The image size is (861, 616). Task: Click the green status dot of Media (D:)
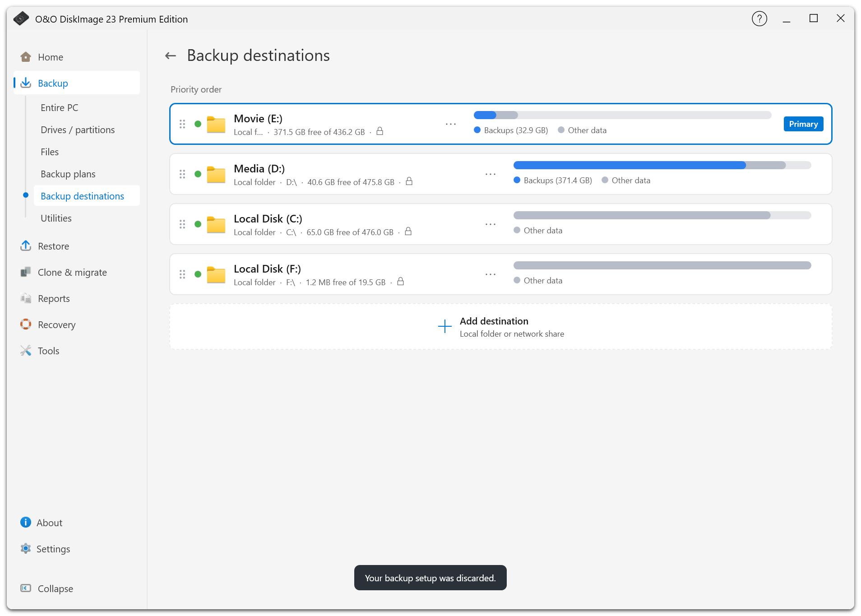(198, 174)
